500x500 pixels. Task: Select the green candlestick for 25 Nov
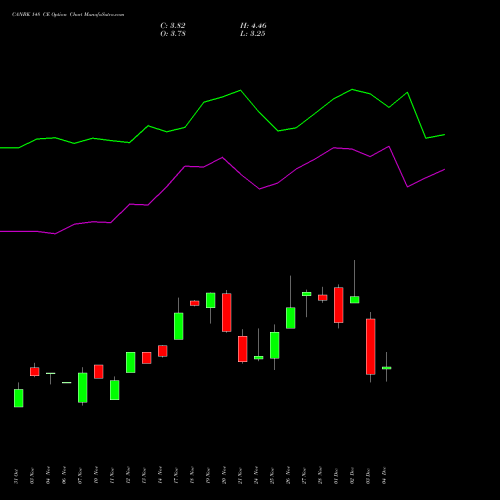click(275, 345)
